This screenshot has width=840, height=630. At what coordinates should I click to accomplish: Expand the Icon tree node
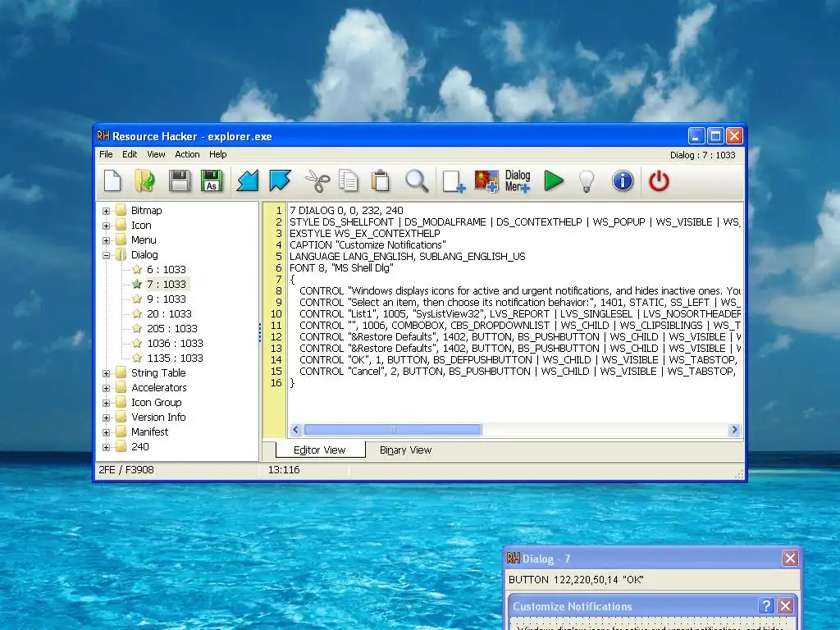(x=106, y=226)
